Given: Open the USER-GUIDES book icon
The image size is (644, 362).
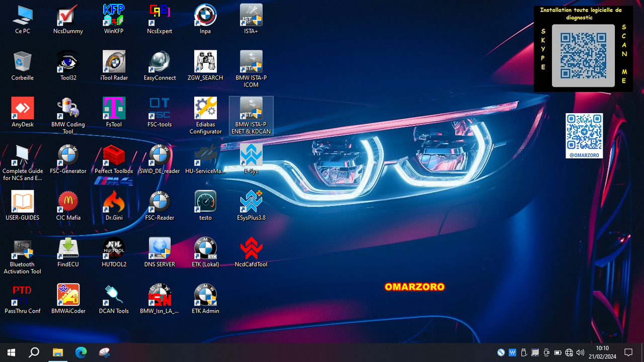Looking at the screenshot, I should 23,206.
